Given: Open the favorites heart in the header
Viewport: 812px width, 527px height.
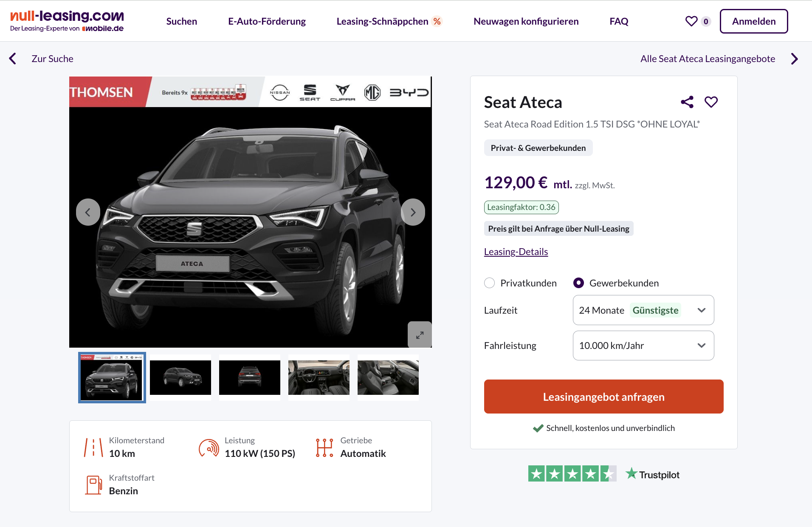Looking at the screenshot, I should click(691, 21).
